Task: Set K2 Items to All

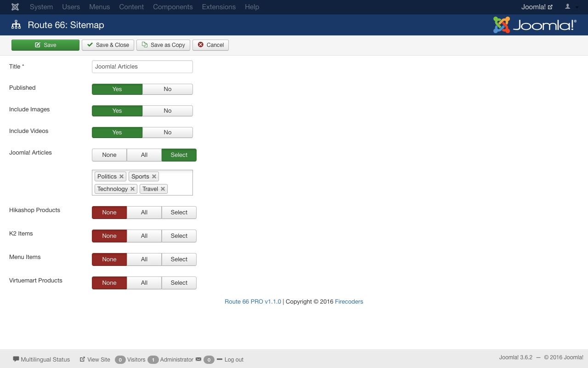Action: pyautogui.click(x=144, y=236)
